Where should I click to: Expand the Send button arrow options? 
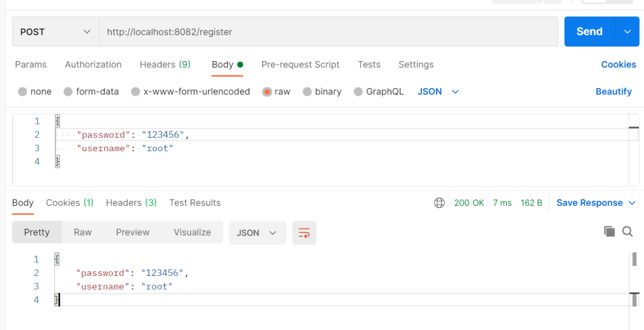point(626,31)
